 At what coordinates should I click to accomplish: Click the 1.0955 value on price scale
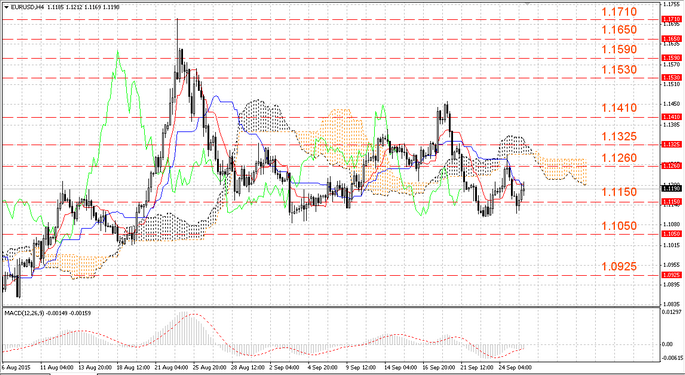coord(672,265)
